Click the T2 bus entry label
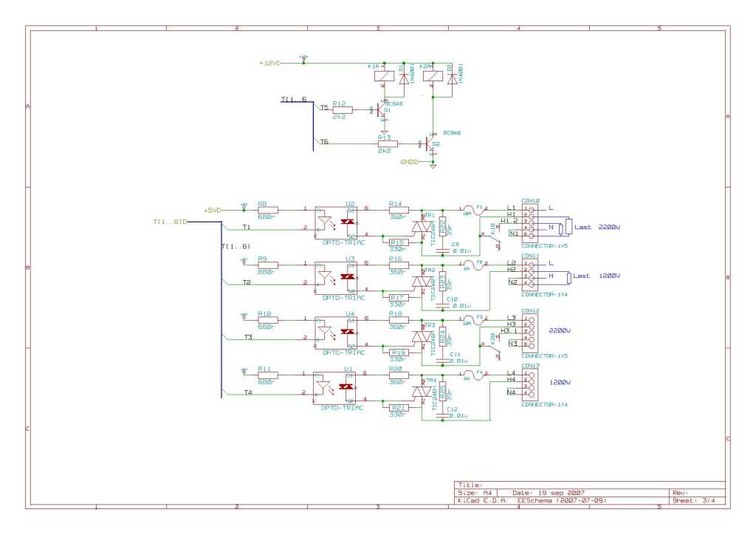The height and width of the screenshot is (535, 756). (247, 282)
